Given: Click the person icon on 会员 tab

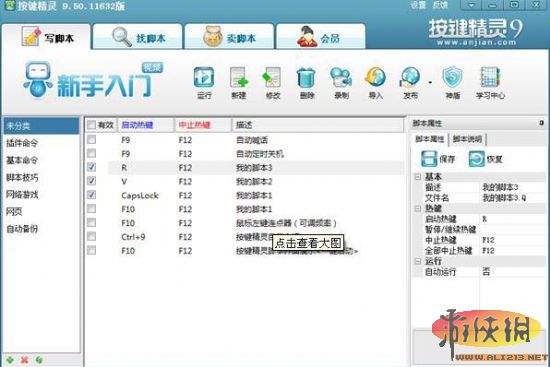Looking at the screenshot, I should tap(307, 36).
